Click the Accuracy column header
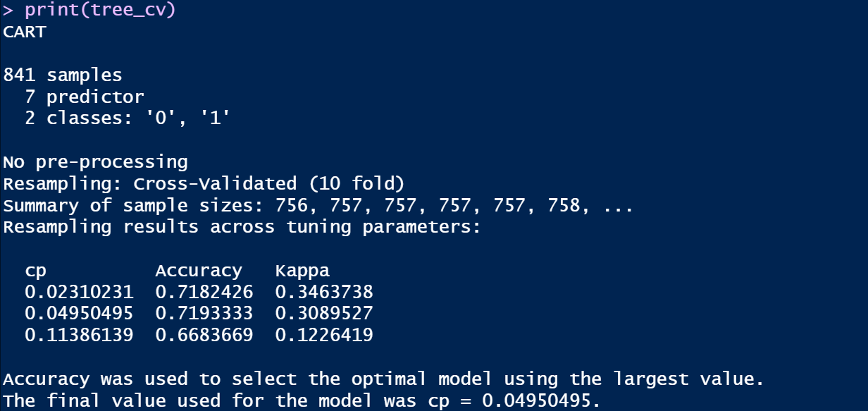This screenshot has height=411, width=868. point(199,271)
